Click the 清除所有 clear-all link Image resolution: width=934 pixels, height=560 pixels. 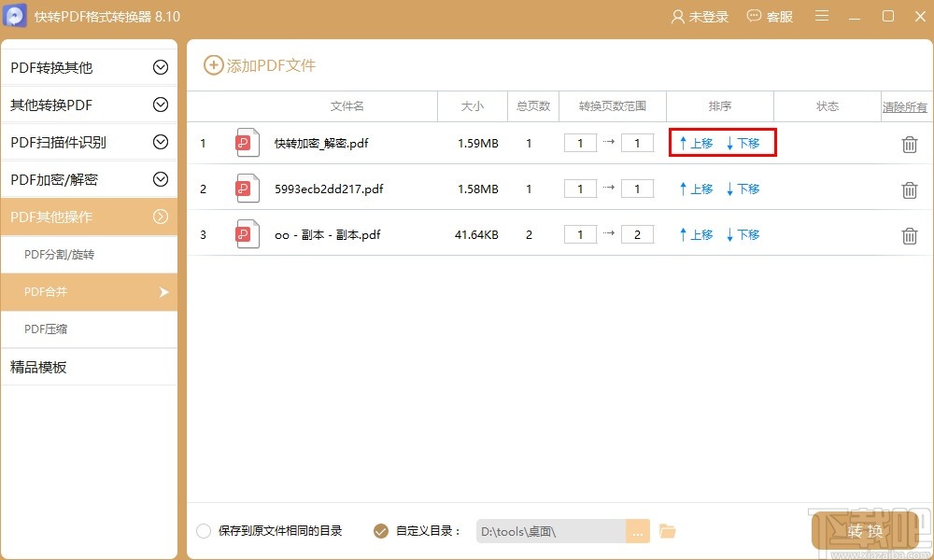904,106
